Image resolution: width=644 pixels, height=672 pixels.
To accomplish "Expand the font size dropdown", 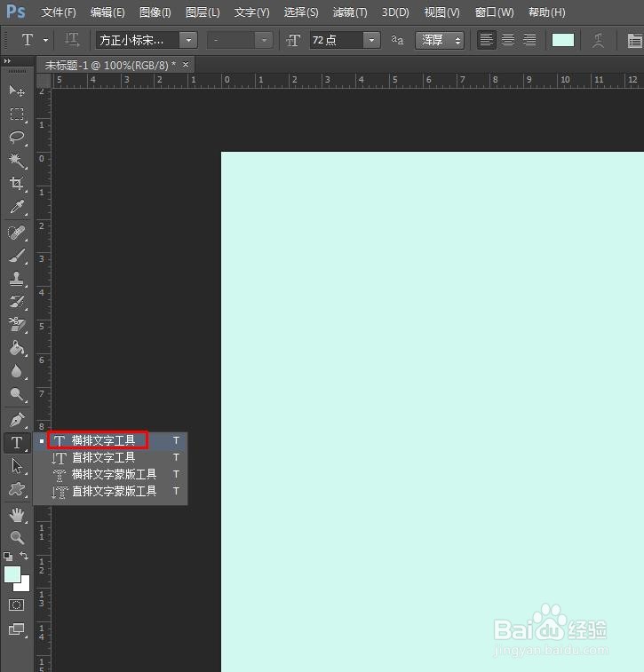I will point(371,40).
